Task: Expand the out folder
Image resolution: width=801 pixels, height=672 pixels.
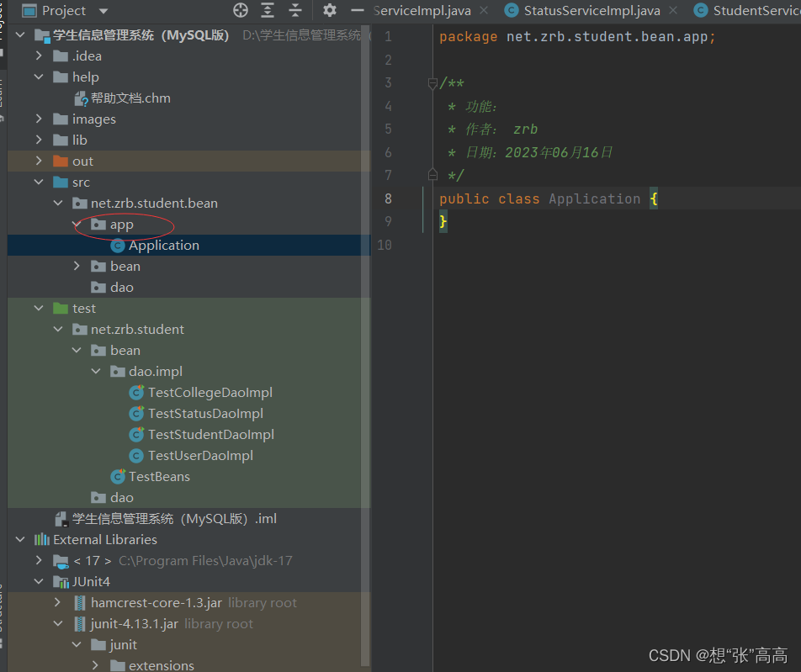Action: click(x=39, y=161)
